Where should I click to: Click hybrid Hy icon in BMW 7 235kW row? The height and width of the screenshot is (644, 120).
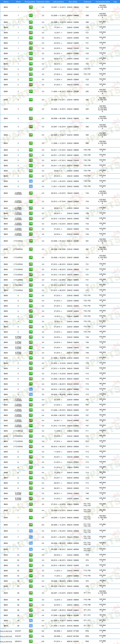click(x=31, y=531)
